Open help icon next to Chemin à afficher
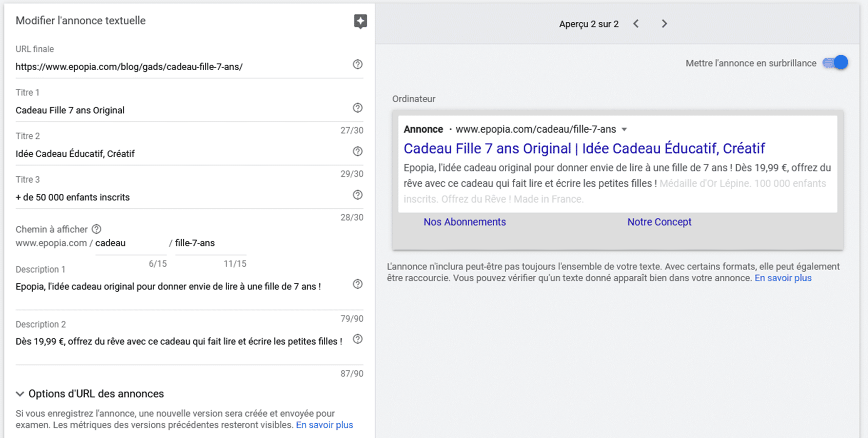This screenshot has height=438, width=868. click(x=97, y=229)
